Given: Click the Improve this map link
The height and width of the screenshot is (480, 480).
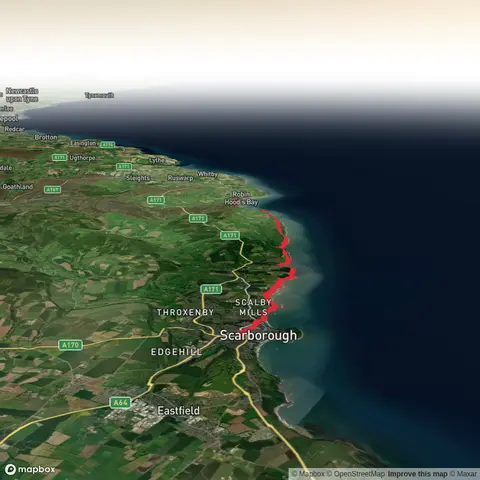Looking at the screenshot, I should coord(418,474).
